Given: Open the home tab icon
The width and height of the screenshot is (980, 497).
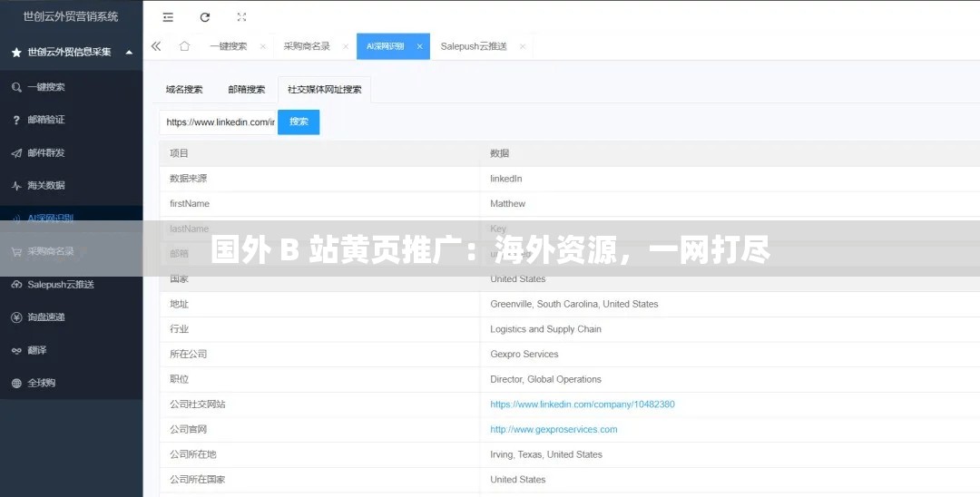Looking at the screenshot, I should [x=184, y=46].
